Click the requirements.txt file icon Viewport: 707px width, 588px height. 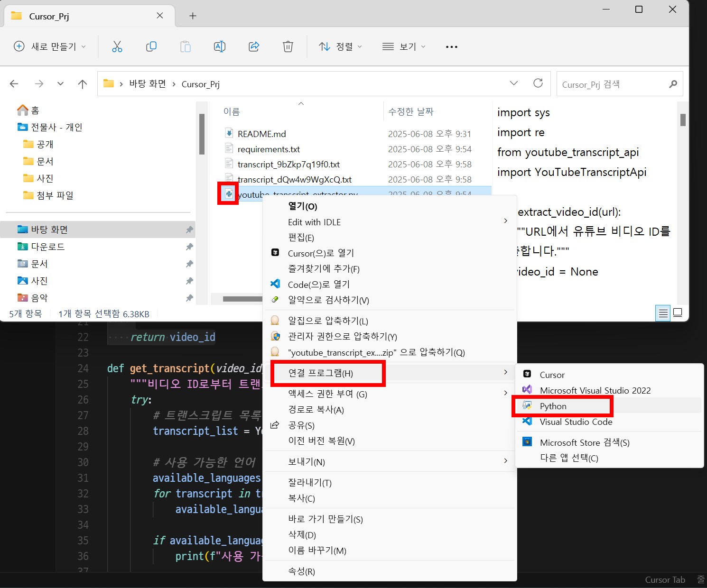pos(229,148)
